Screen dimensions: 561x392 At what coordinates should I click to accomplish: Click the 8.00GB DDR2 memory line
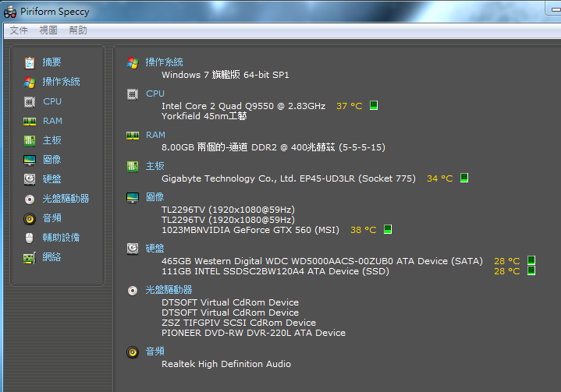(273, 147)
